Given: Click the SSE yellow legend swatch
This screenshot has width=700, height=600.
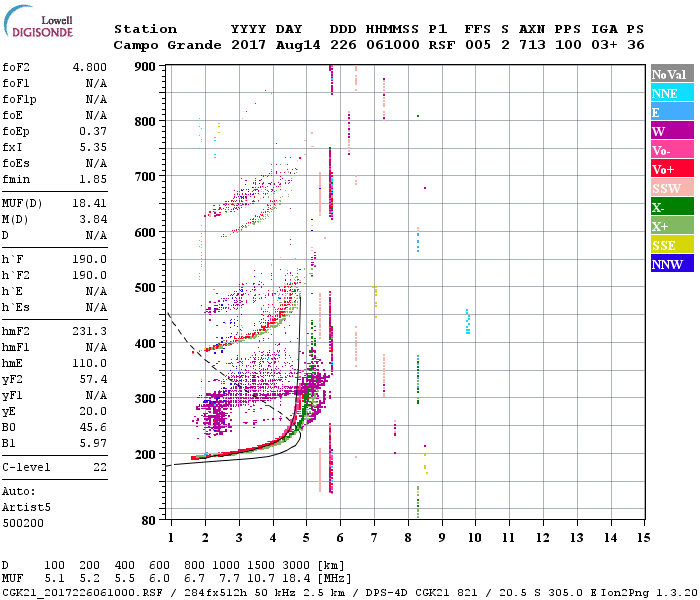Looking at the screenshot, I should [672, 245].
